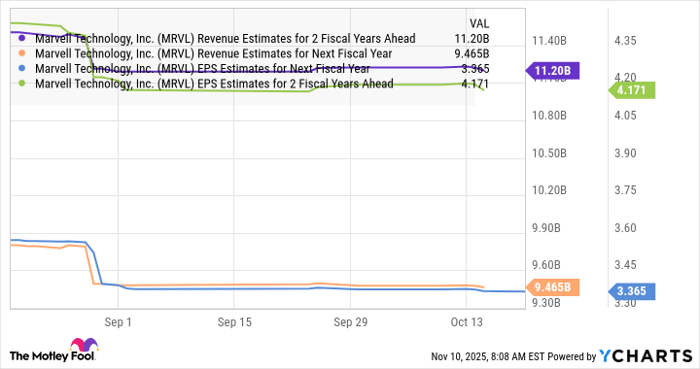This screenshot has height=369, width=700.
Task: Click the purple 11.20B value flag
Action: (552, 71)
